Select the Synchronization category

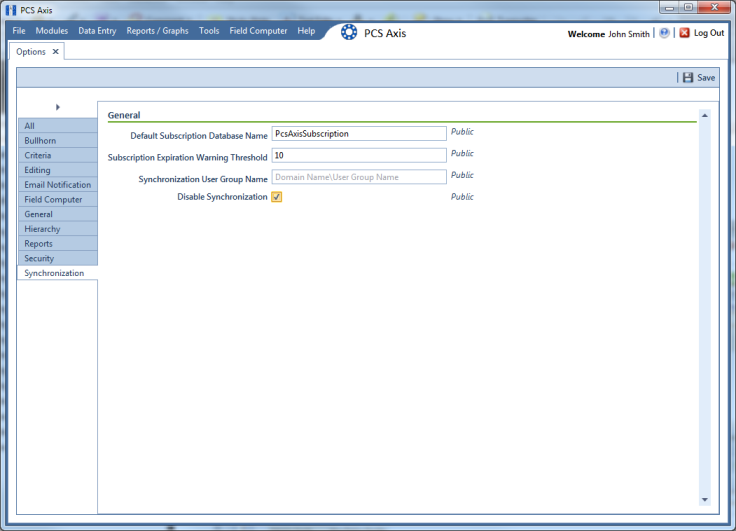coord(58,273)
